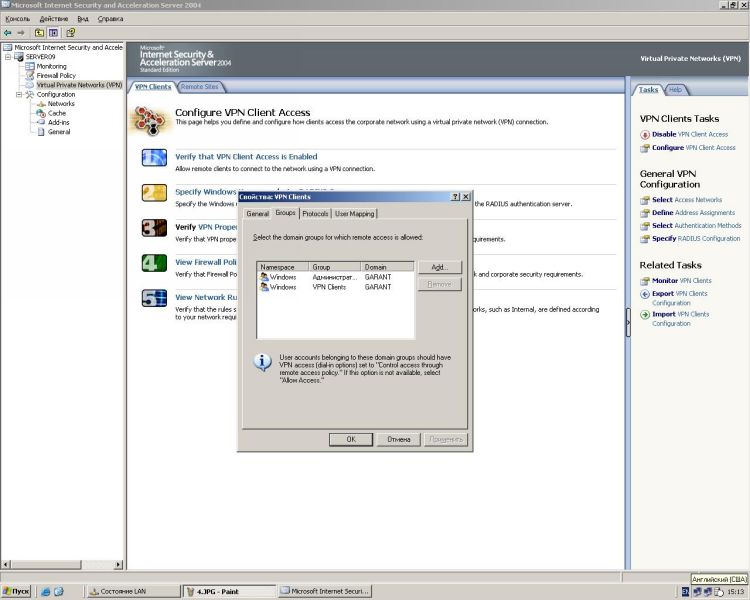Click the step 3 VPN properties icon
The width and height of the screenshot is (750, 600).
pyautogui.click(x=154, y=228)
